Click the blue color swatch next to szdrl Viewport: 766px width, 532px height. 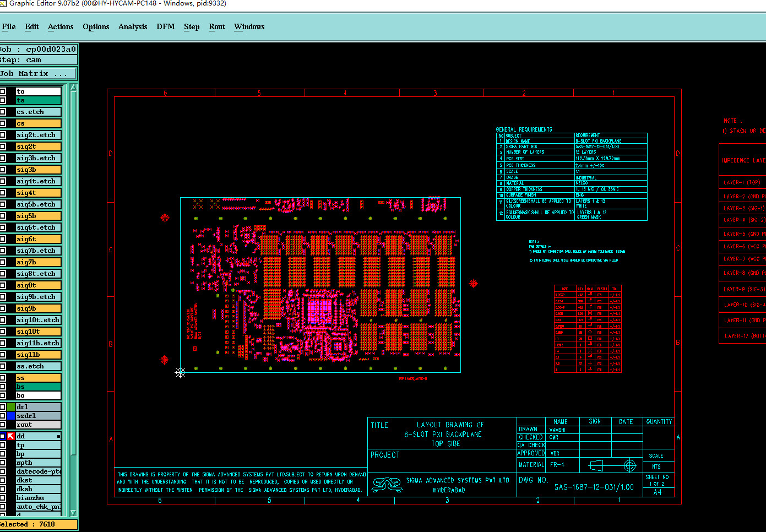[11, 416]
